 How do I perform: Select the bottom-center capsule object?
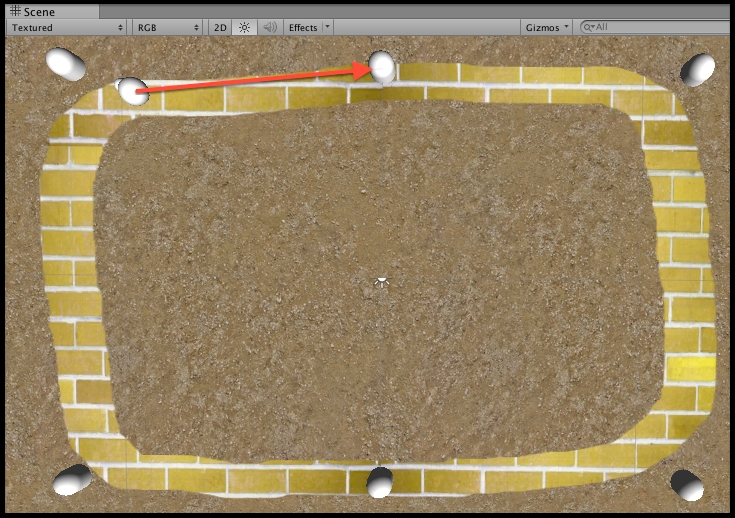click(379, 482)
